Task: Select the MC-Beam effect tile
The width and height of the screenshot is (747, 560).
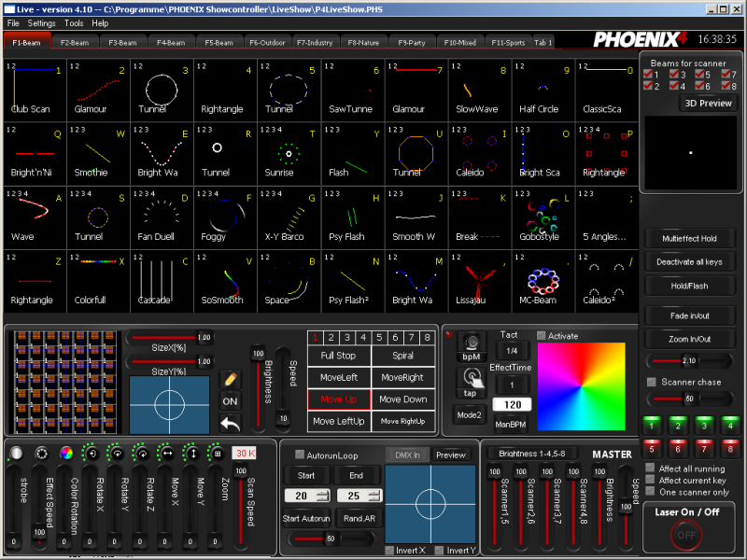Action: pyautogui.click(x=543, y=282)
